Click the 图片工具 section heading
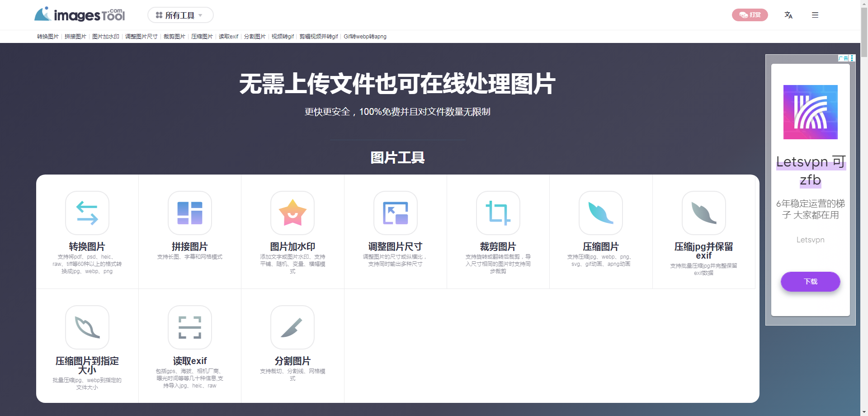Viewport: 868px width, 416px height. click(x=397, y=158)
